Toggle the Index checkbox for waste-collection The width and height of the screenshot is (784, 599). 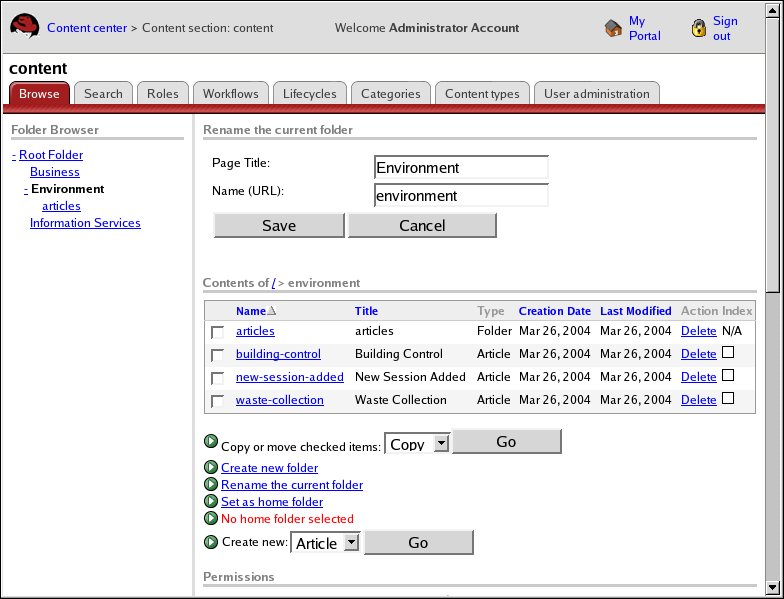[x=728, y=398]
